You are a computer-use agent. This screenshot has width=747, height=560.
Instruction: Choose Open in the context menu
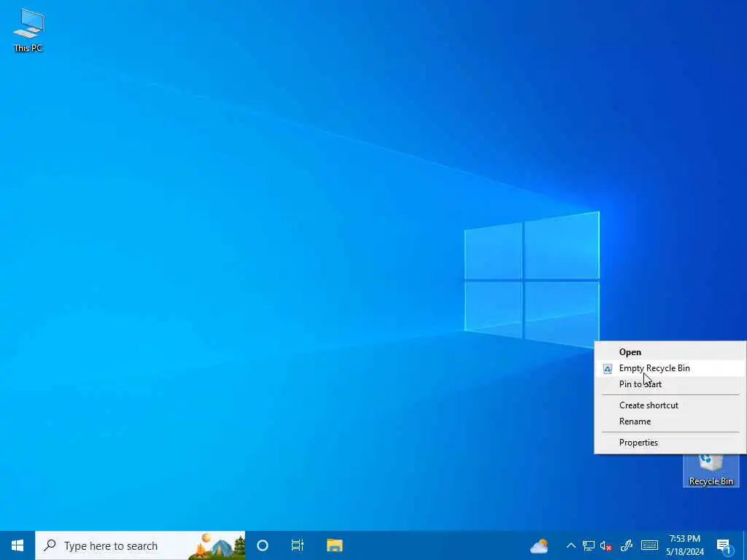(670, 352)
